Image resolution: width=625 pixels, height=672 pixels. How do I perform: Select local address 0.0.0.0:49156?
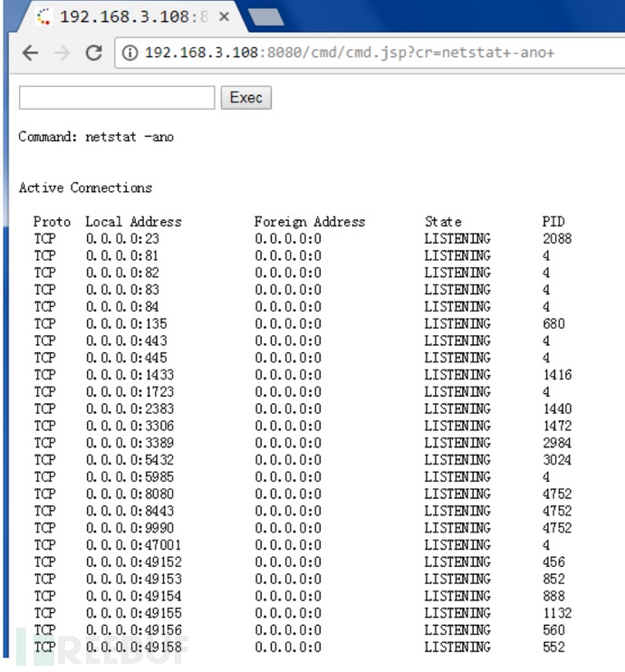click(133, 630)
